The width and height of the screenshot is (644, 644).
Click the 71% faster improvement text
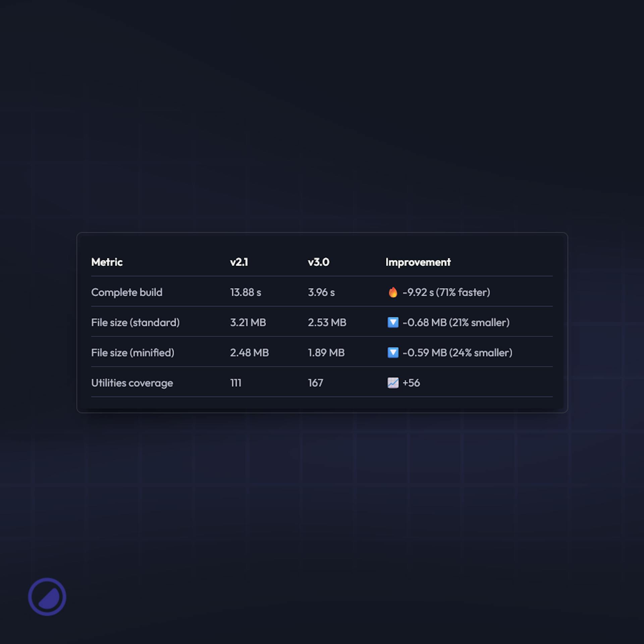pyautogui.click(x=463, y=292)
